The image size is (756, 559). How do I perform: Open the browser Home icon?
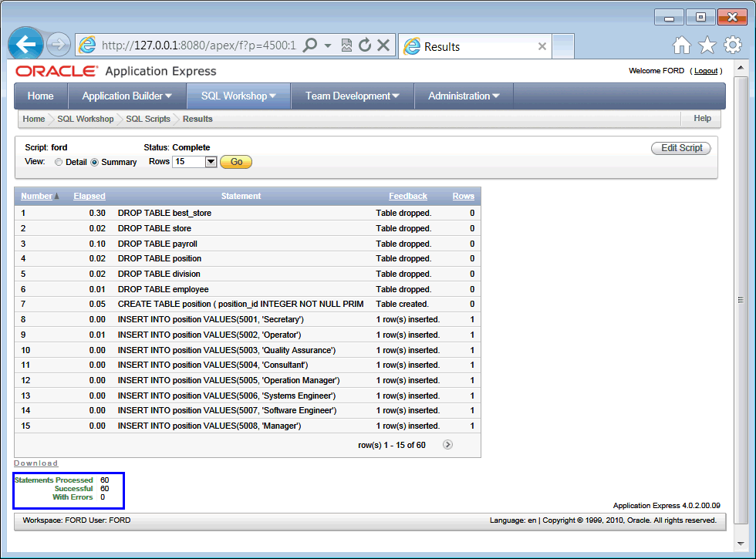pyautogui.click(x=682, y=45)
